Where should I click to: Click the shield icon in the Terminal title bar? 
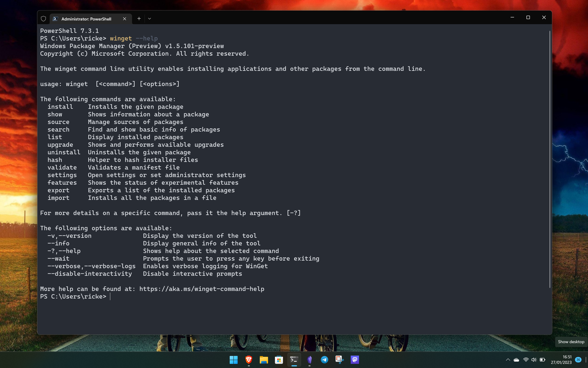tap(43, 18)
